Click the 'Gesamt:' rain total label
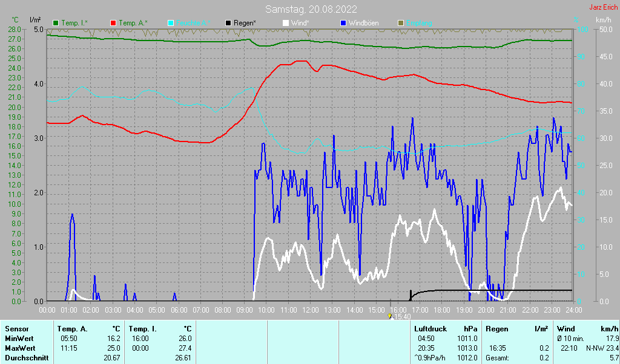This screenshot has height=364, width=620. (499, 358)
